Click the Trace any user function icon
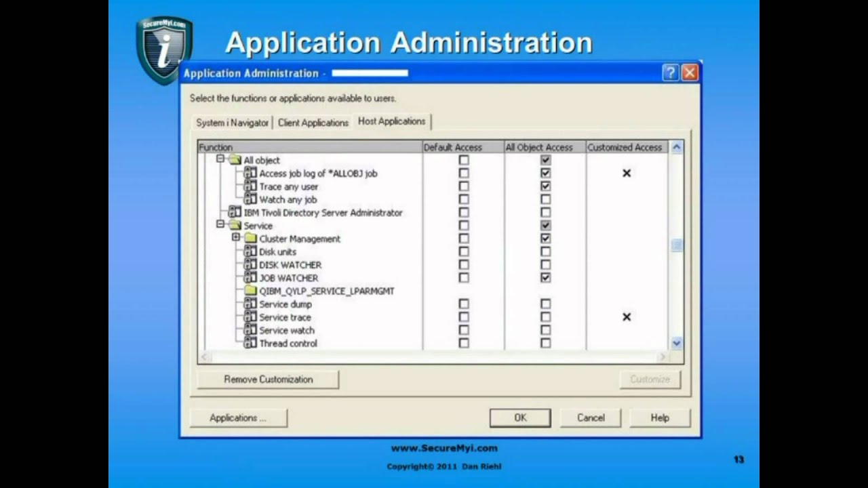Image resolution: width=868 pixels, height=488 pixels. pyautogui.click(x=250, y=186)
